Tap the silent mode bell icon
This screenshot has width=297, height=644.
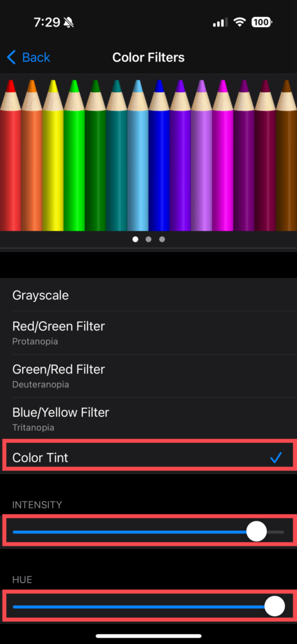pos(69,22)
